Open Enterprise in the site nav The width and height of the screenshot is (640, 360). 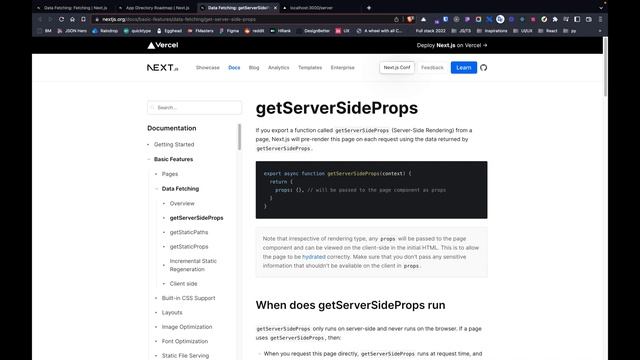(342, 68)
